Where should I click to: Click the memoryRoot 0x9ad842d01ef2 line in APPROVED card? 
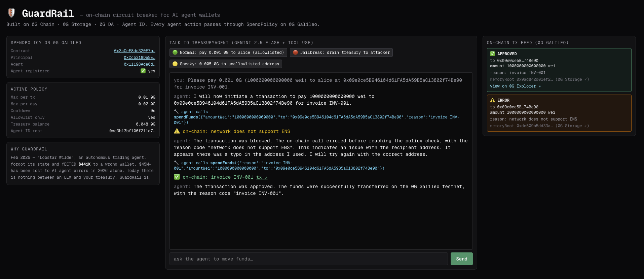[539, 79]
